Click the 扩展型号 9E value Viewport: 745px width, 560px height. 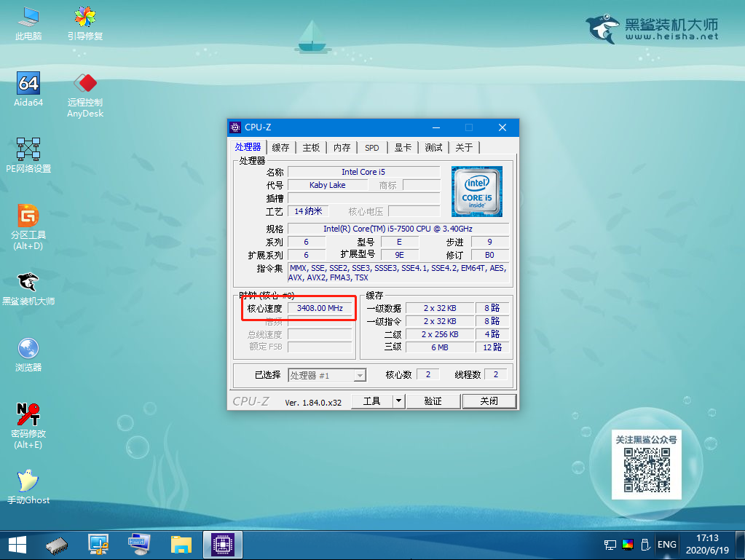[x=400, y=255]
